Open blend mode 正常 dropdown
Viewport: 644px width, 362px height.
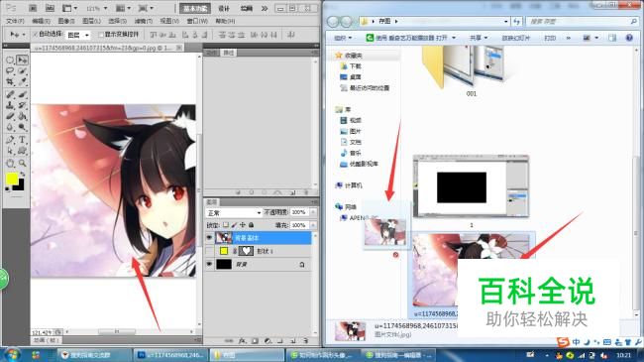coord(233,212)
